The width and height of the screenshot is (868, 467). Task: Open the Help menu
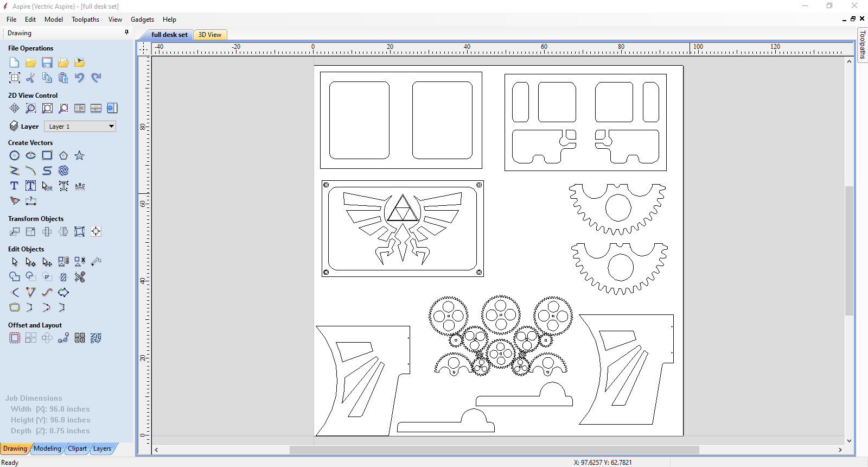tap(169, 19)
